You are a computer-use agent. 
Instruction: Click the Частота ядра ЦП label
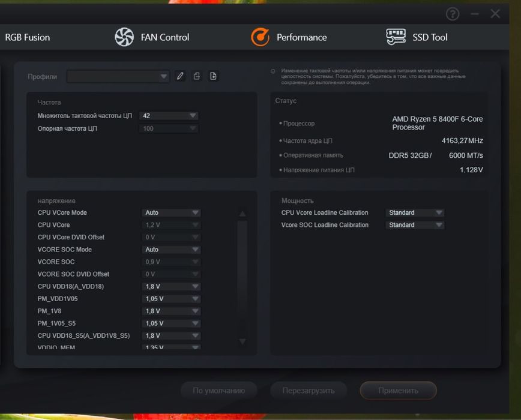[307, 141]
